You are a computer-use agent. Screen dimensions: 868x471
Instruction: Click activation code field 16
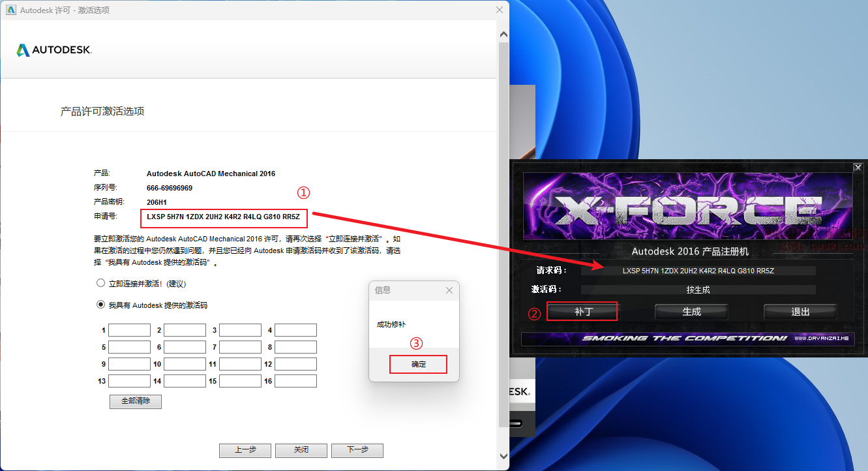tap(295, 381)
